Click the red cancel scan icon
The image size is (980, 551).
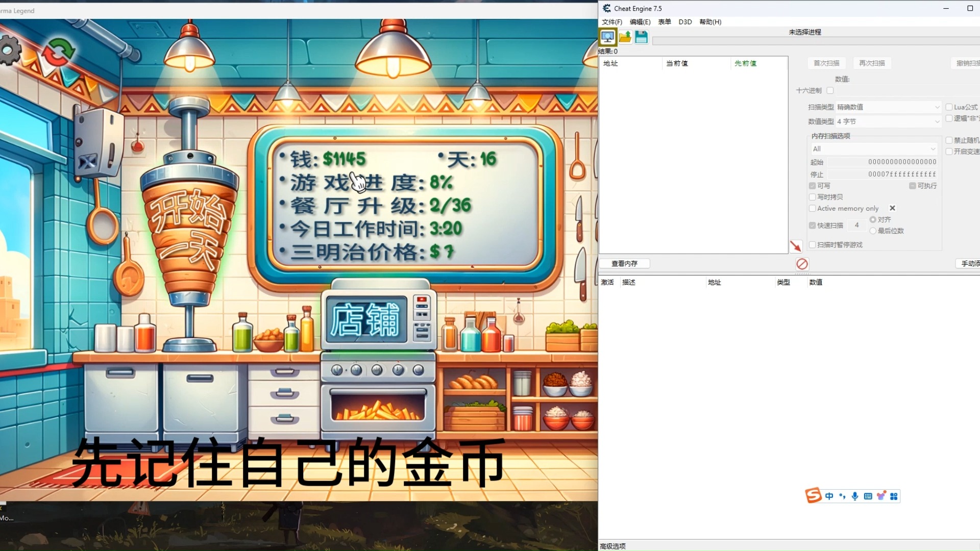click(802, 264)
